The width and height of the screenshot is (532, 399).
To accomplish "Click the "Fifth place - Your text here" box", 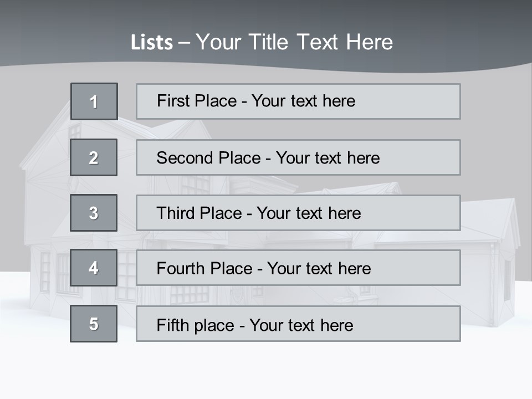I will (298, 324).
